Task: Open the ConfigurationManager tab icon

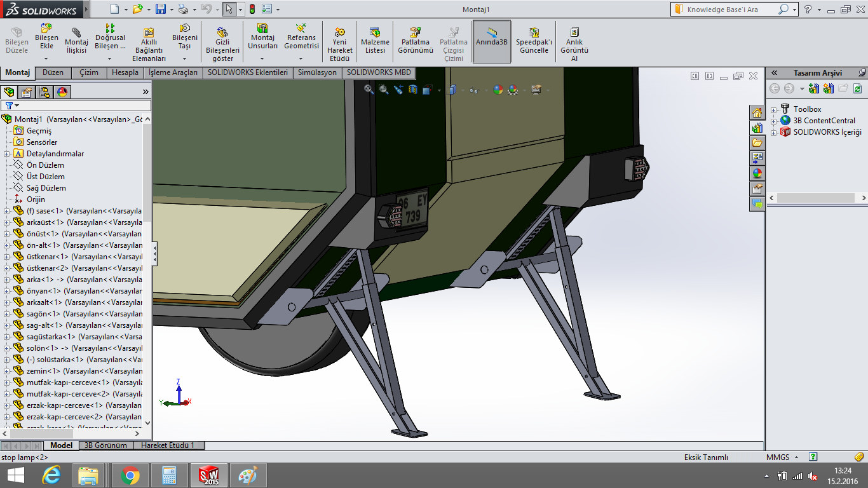Action: click(44, 92)
